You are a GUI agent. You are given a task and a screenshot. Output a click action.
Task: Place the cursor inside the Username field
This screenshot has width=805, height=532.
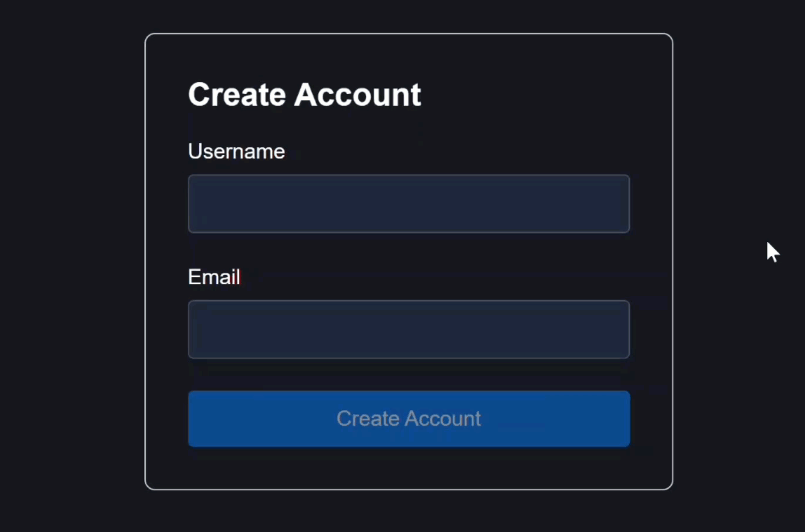(408, 204)
